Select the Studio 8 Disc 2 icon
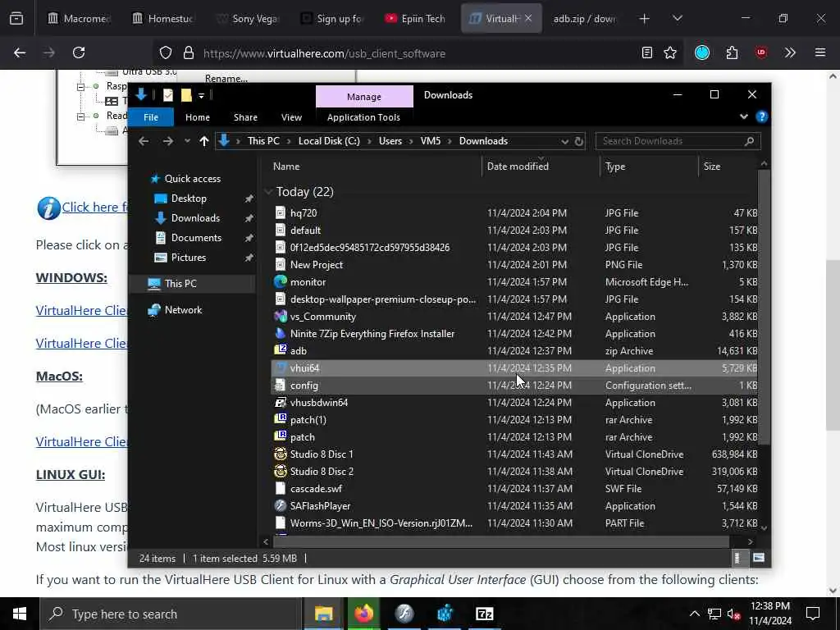 pyautogui.click(x=281, y=472)
